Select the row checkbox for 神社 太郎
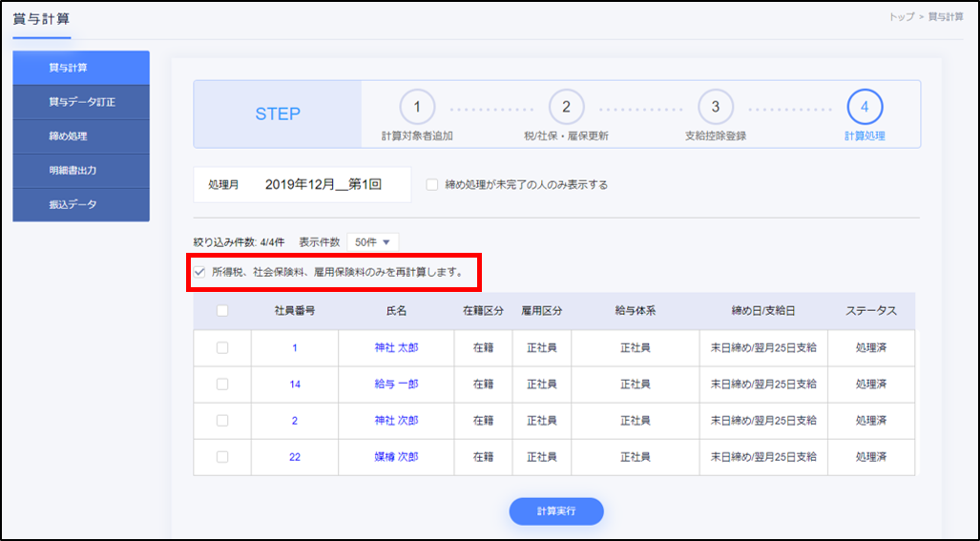Image resolution: width=980 pixels, height=541 pixels. 222,348
